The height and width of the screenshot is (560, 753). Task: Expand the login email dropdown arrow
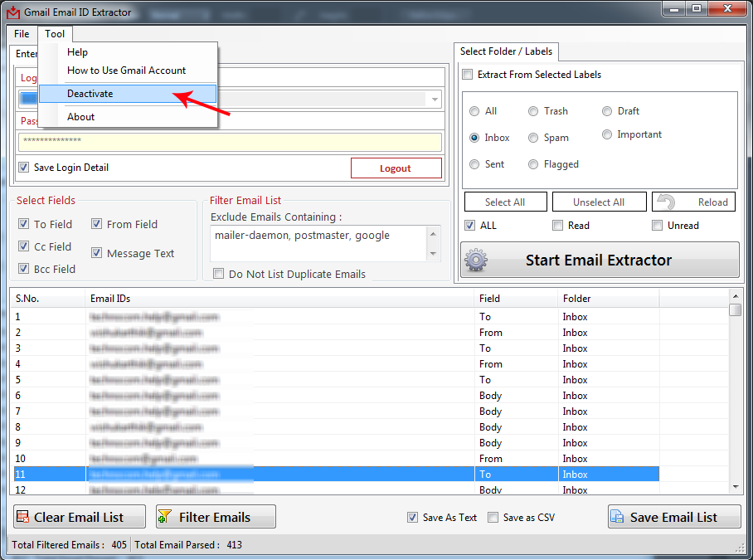pos(434,100)
